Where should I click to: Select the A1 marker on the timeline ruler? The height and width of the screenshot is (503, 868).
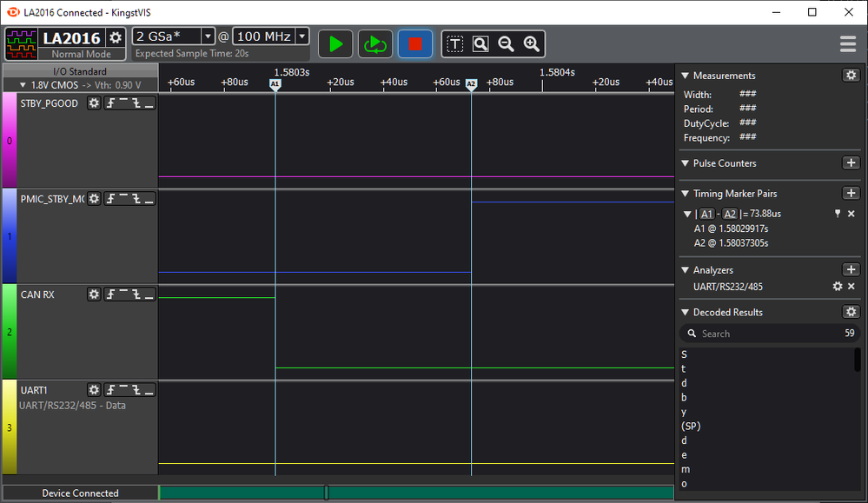275,84
